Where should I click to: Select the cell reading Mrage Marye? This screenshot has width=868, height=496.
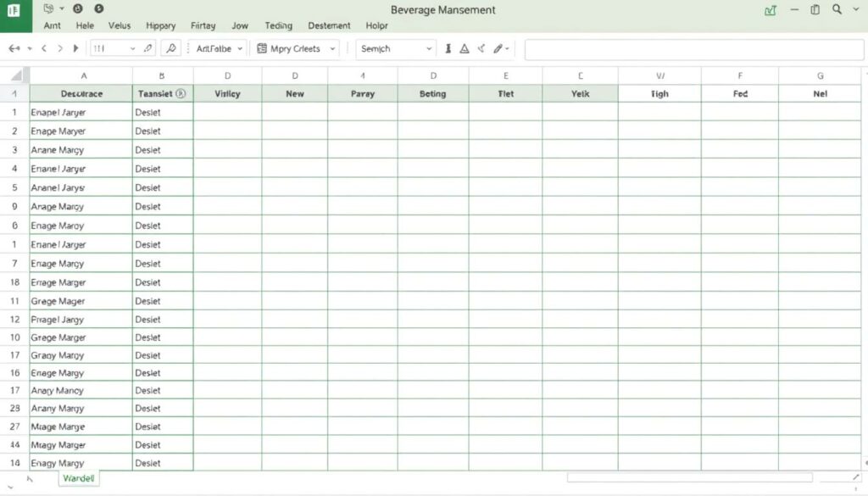coord(81,426)
